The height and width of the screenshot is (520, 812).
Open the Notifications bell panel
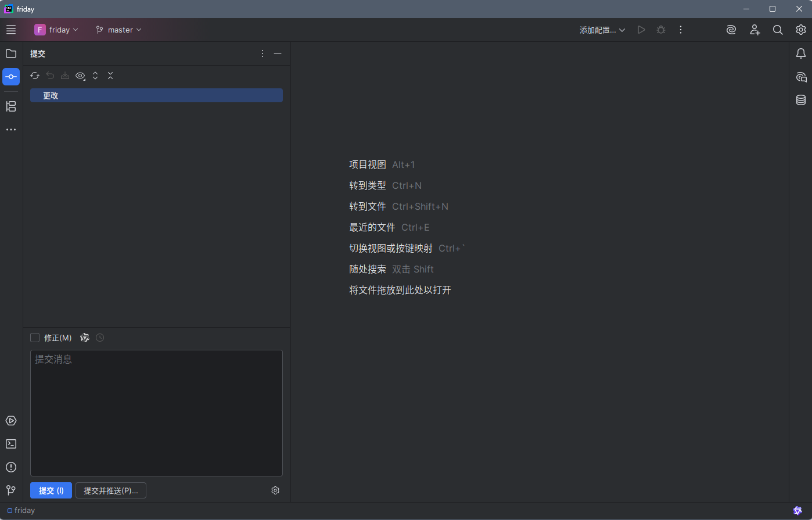click(x=801, y=53)
